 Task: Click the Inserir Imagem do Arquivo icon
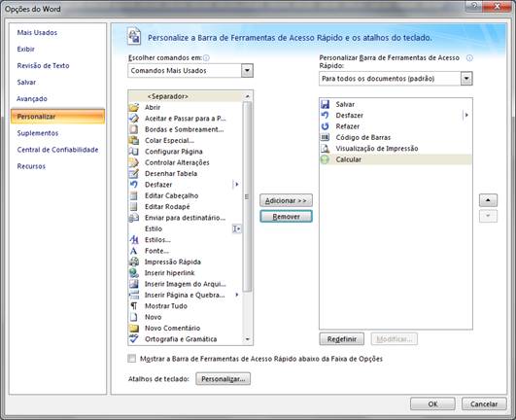click(x=133, y=284)
